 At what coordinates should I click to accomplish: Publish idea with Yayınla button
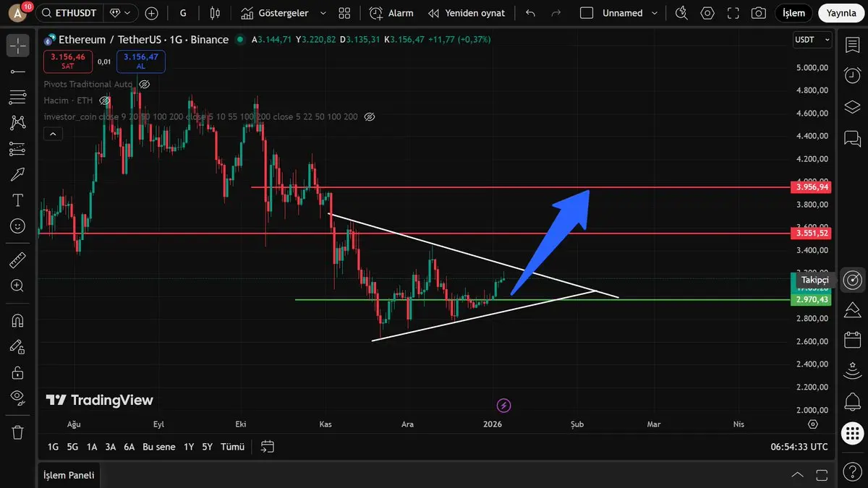[x=841, y=13]
